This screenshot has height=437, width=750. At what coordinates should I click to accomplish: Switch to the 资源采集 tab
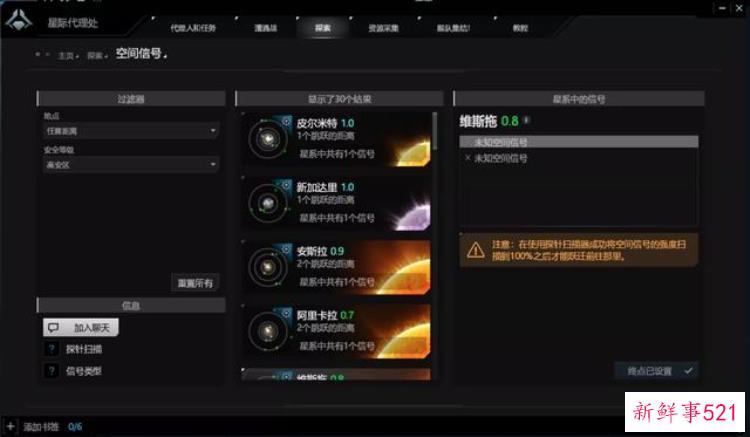pos(383,28)
